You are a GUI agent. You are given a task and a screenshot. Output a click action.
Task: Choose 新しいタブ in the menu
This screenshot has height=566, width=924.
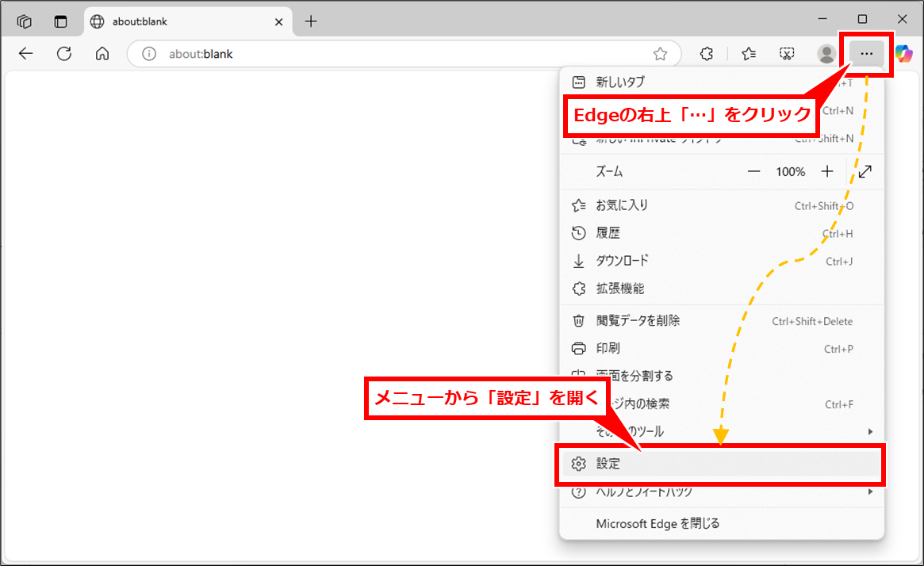click(722, 82)
